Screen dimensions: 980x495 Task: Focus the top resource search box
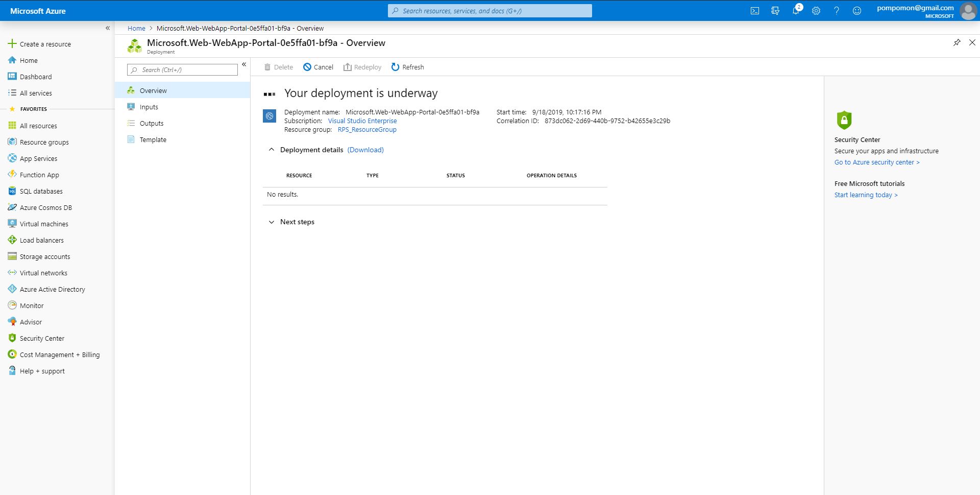(490, 11)
